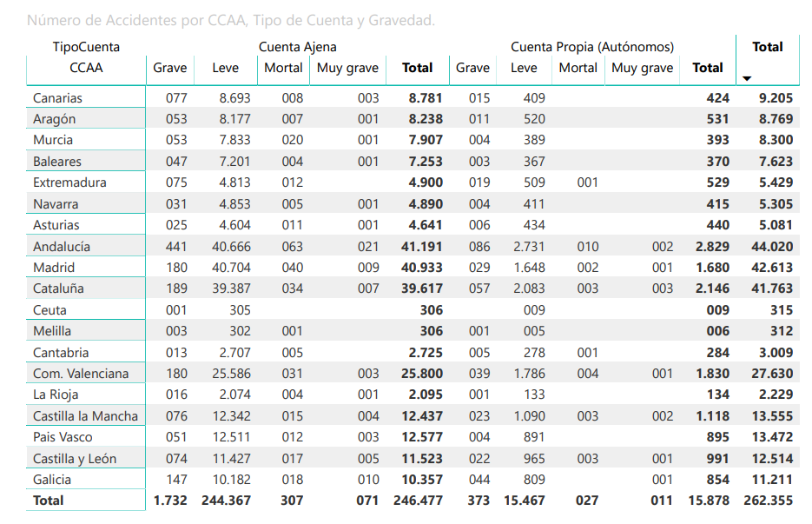812x524 pixels.
Task: Click the CCAA column header
Action: (x=86, y=68)
